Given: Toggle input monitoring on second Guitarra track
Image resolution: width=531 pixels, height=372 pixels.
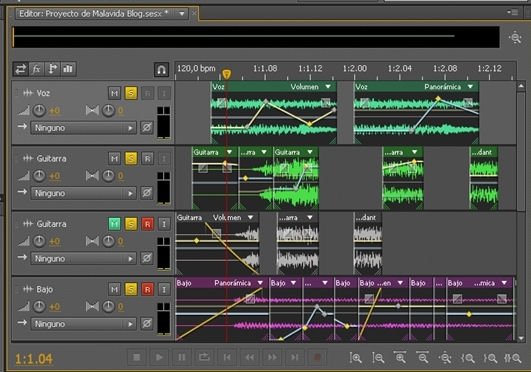Looking at the screenshot, I should click(x=164, y=224).
